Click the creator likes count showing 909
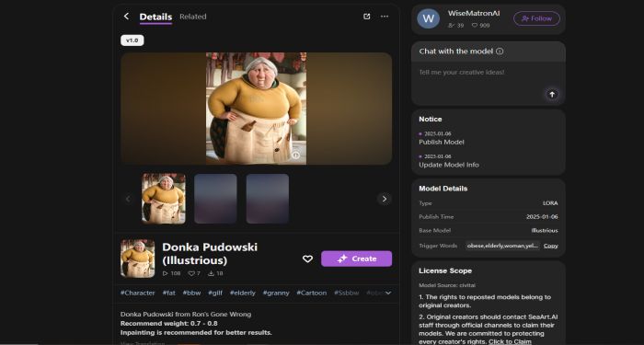The width and height of the screenshot is (644, 345). tap(480, 26)
